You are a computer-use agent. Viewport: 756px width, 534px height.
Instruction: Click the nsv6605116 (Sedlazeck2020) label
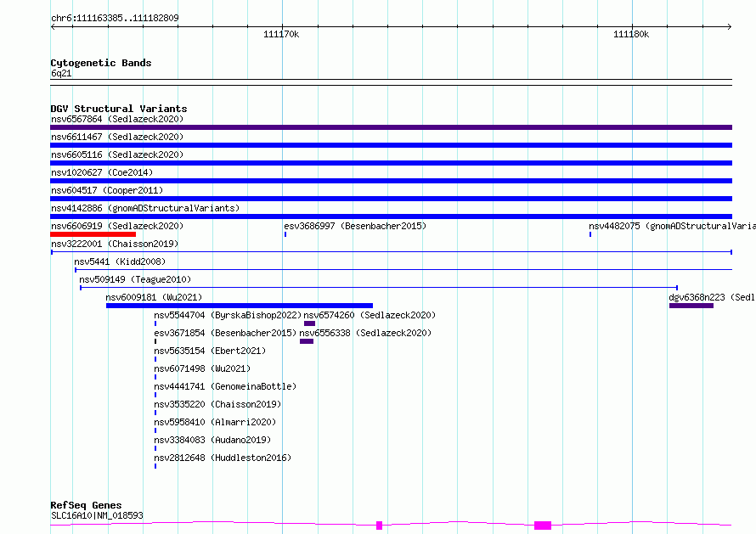click(x=117, y=155)
